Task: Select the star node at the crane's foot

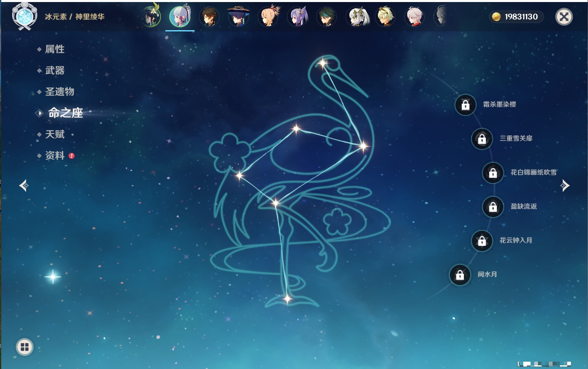Action: tap(287, 299)
